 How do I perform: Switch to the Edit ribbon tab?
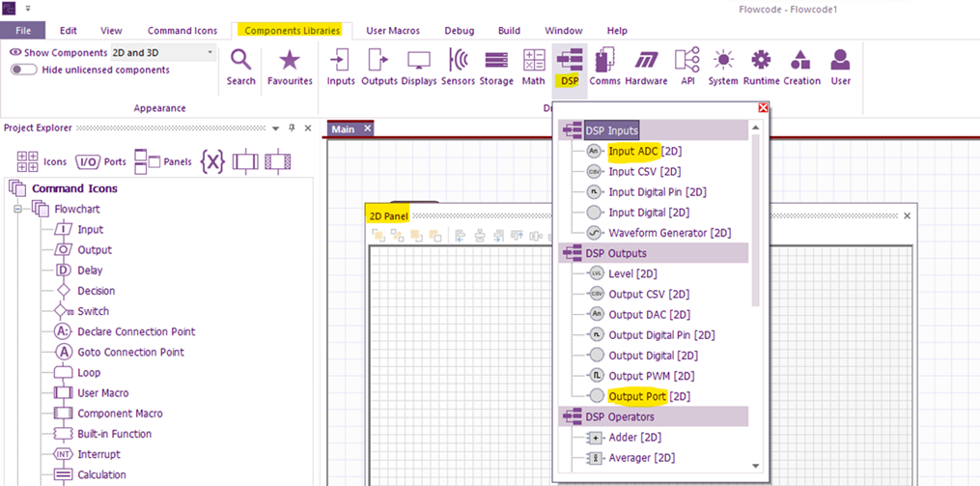click(x=69, y=30)
